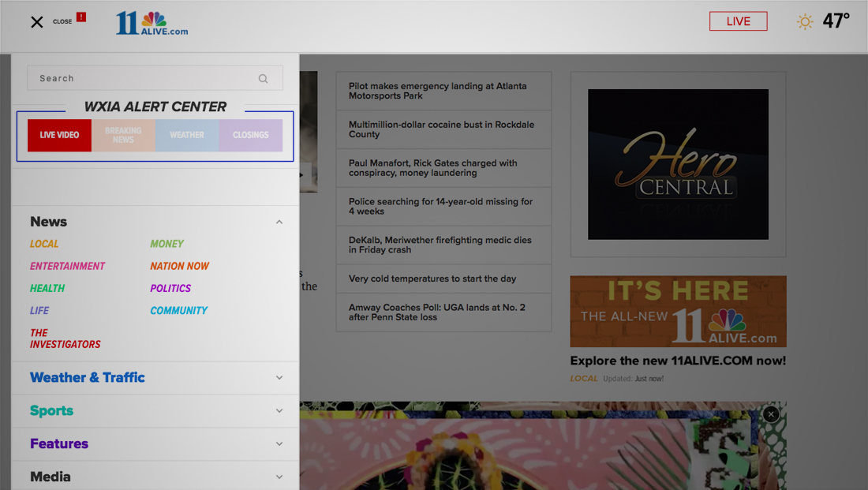Open the It's Here all-new 11Alive banner
The image size is (868, 490).
click(x=678, y=311)
